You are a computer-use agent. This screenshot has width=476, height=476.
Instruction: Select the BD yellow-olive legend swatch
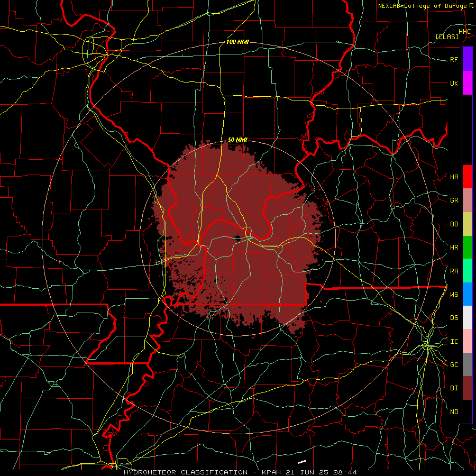467,224
